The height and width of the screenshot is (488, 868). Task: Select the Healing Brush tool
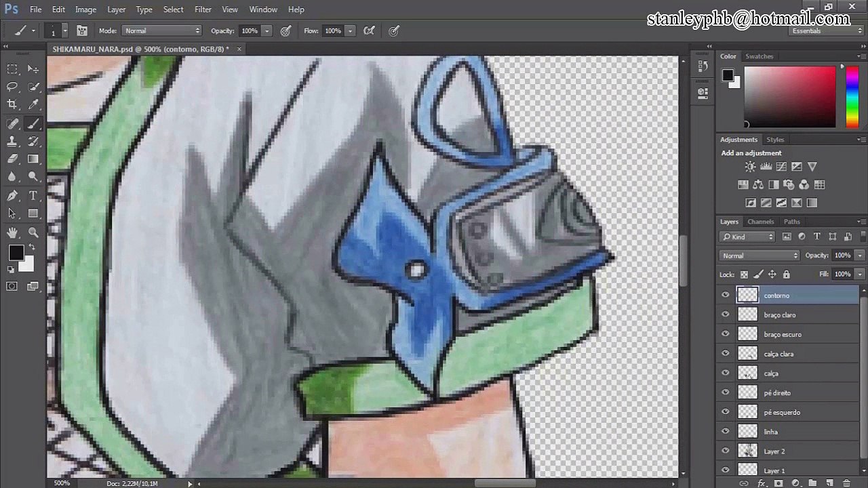pyautogui.click(x=12, y=123)
